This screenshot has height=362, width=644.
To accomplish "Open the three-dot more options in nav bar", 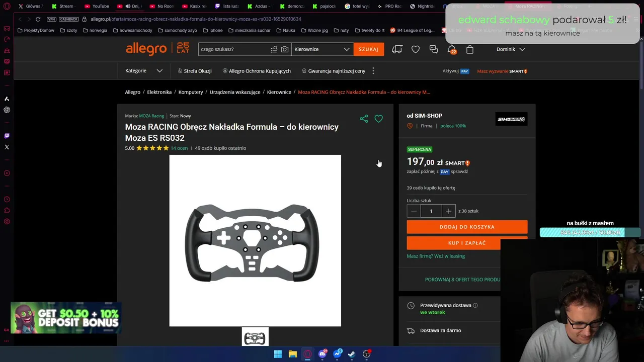I will 373,71.
